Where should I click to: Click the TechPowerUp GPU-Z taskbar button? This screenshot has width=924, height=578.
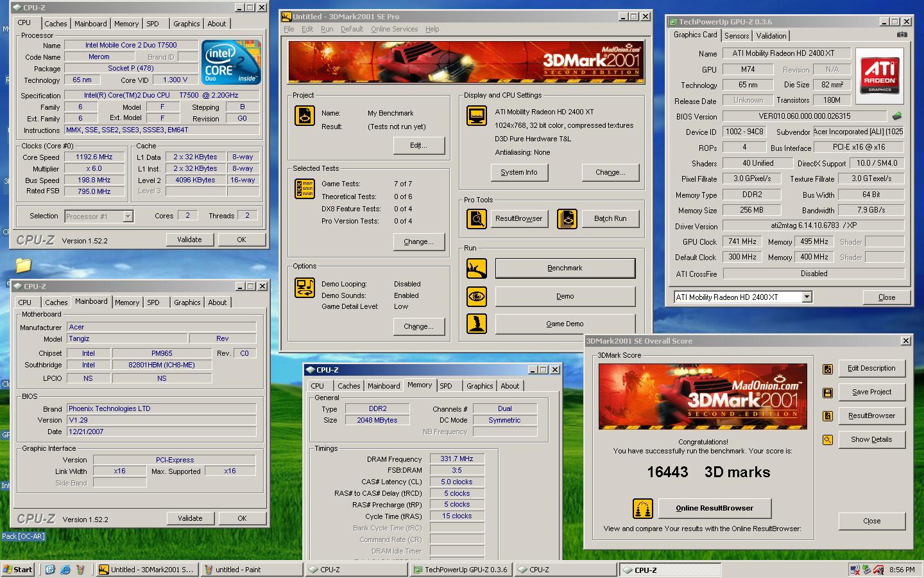(461, 570)
